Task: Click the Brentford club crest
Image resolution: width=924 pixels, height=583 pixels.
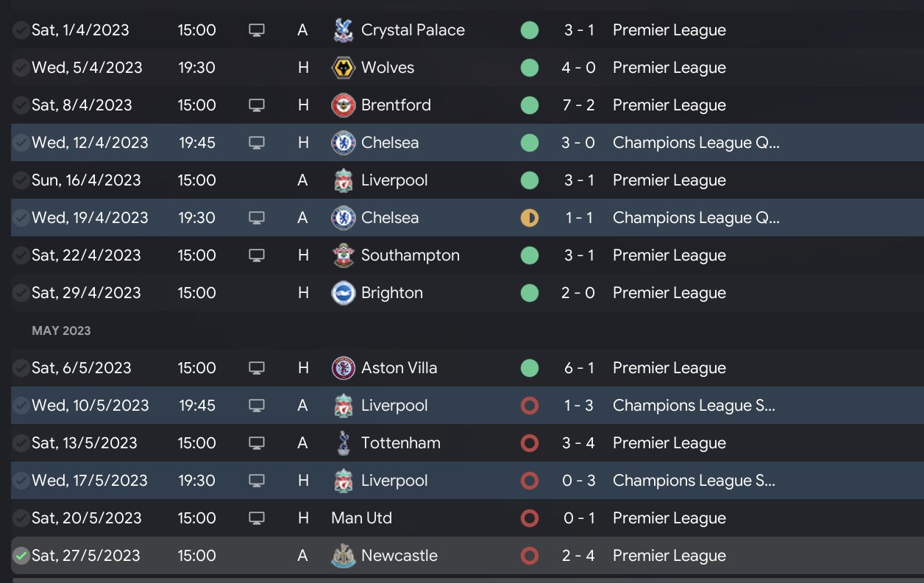Action: click(343, 105)
